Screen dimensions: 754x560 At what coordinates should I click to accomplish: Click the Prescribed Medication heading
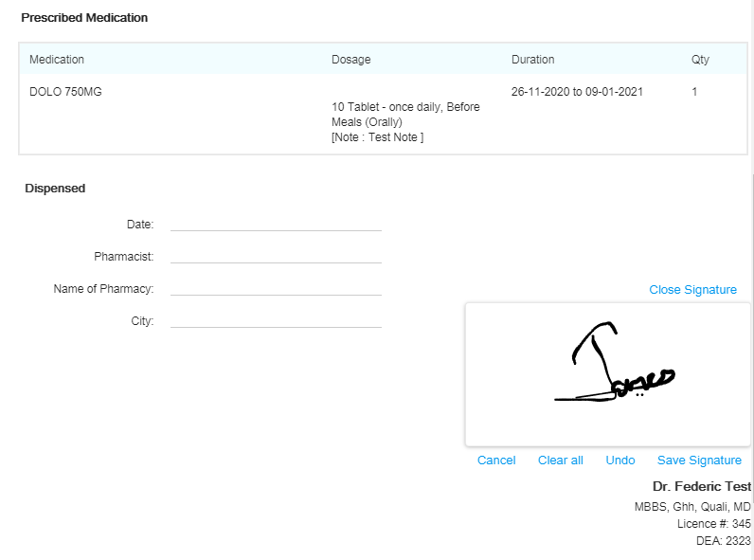84,18
